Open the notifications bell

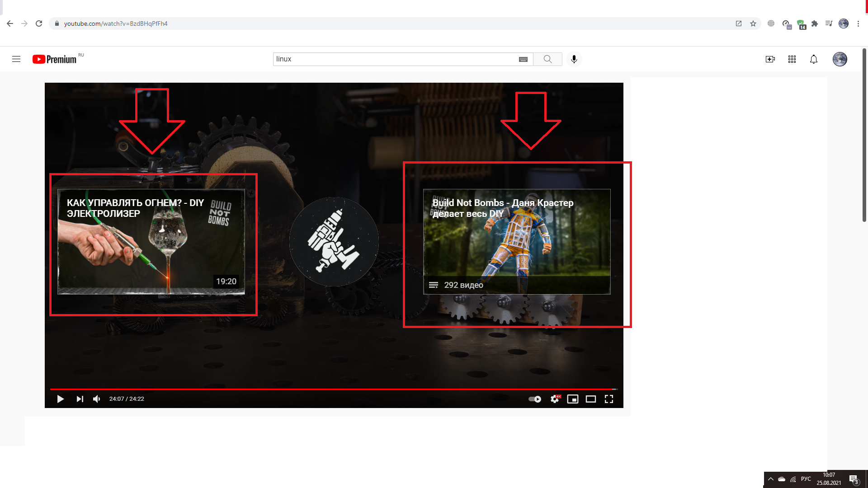click(x=814, y=59)
